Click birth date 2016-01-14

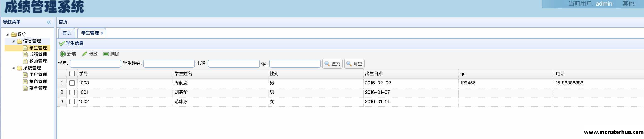[x=377, y=102]
